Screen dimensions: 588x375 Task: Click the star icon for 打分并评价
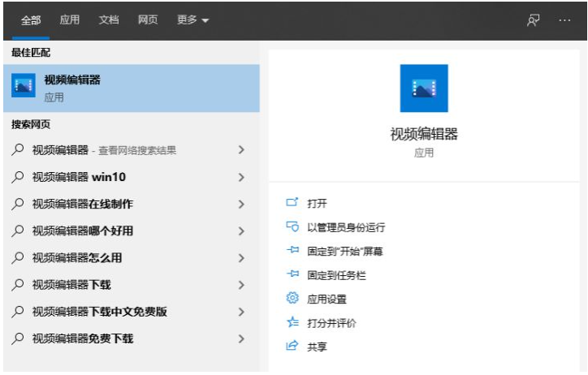tap(292, 321)
